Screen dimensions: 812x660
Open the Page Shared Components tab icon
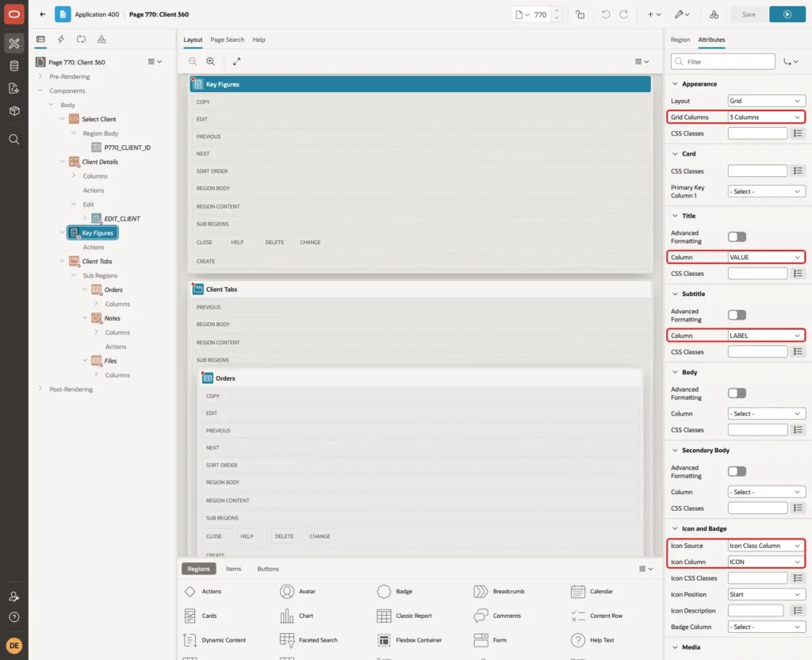pos(101,40)
